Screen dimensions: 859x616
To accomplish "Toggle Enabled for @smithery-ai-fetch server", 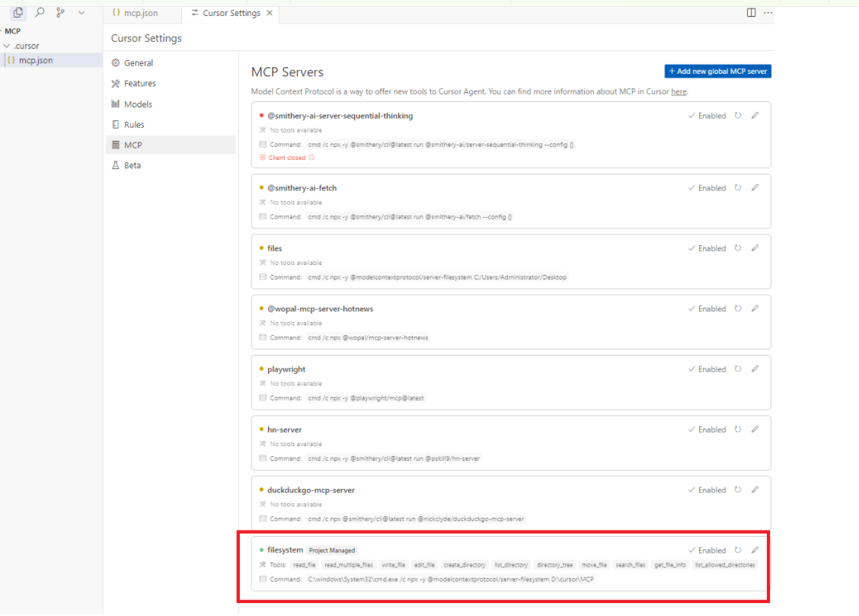I will [x=707, y=188].
